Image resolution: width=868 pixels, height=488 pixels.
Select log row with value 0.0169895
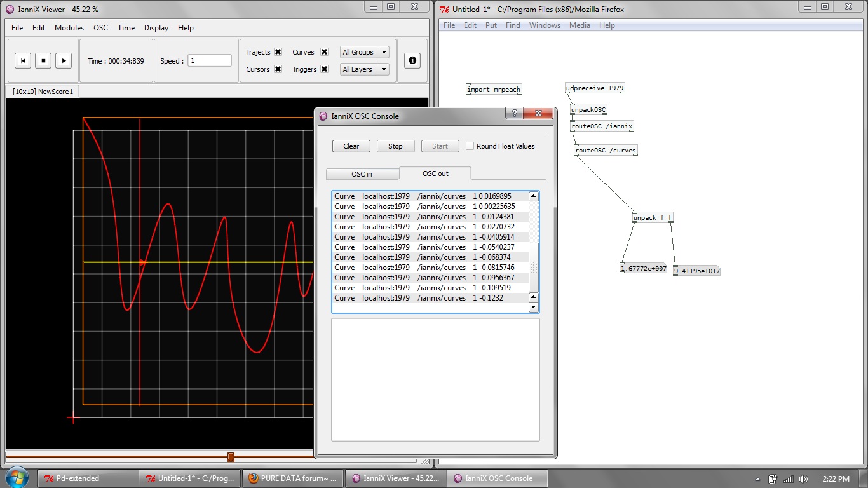point(431,196)
